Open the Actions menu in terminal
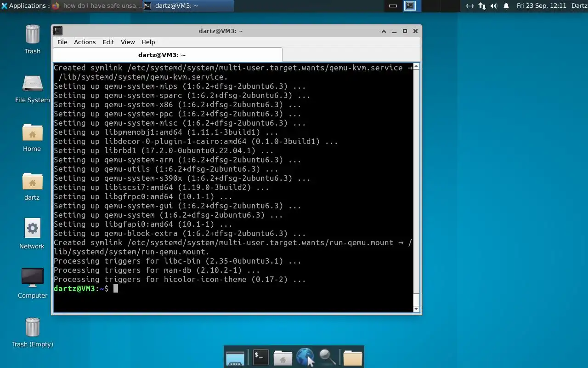588x368 pixels. click(x=85, y=42)
